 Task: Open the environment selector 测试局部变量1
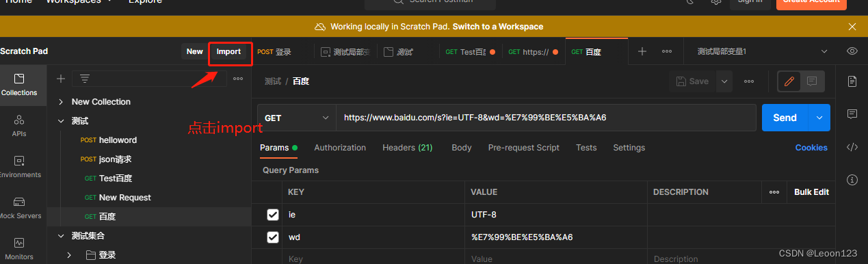(x=762, y=51)
